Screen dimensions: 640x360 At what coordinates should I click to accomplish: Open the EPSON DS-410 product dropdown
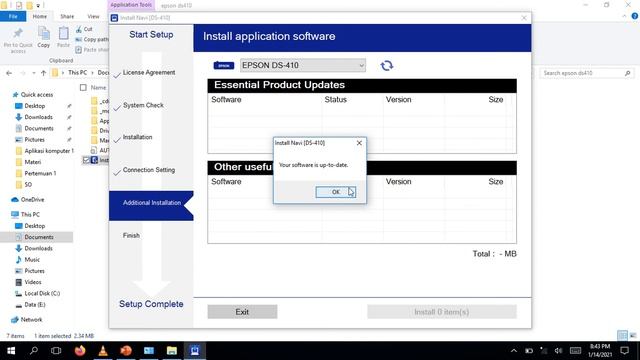tap(303, 65)
